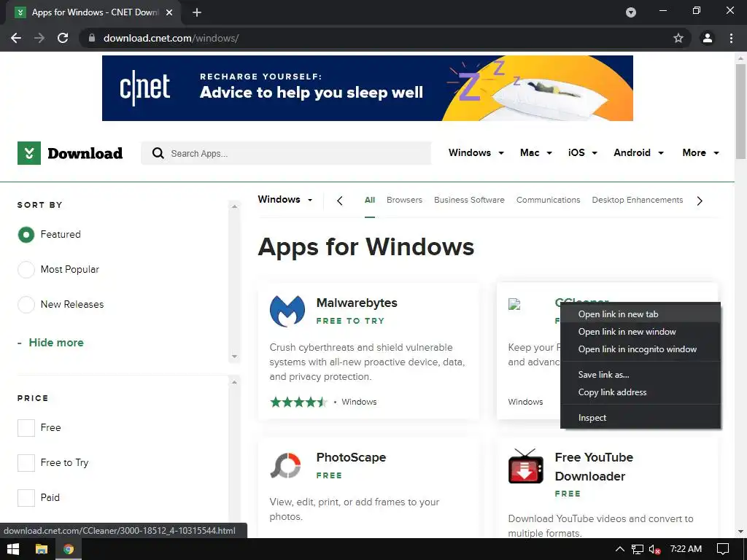This screenshot has height=560, width=747.
Task: Switch to the Browsers category tab
Action: coord(404,200)
